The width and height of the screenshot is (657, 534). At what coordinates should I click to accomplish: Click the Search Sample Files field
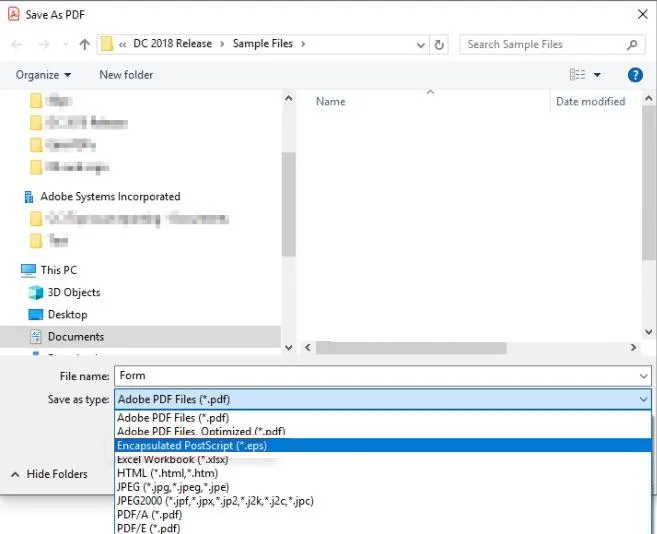point(551,44)
